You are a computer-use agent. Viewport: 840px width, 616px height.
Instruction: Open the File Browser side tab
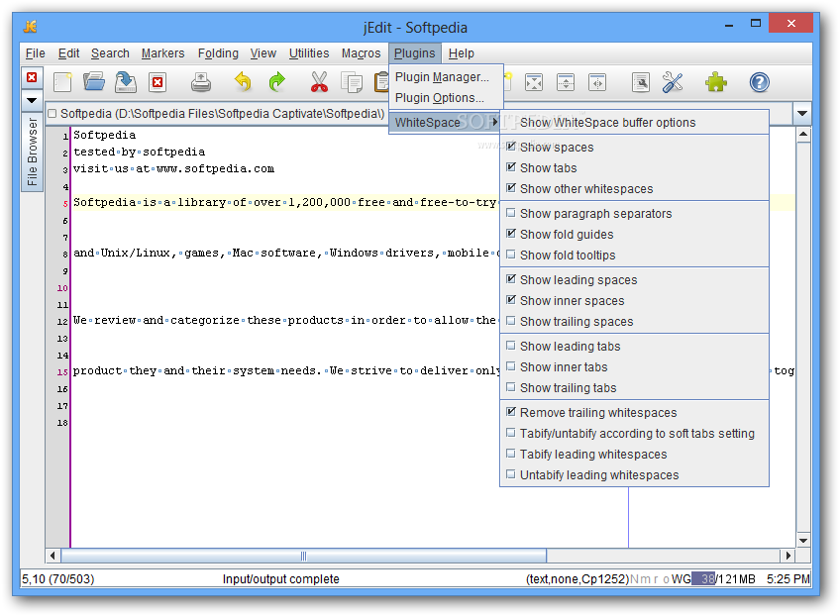tap(32, 152)
